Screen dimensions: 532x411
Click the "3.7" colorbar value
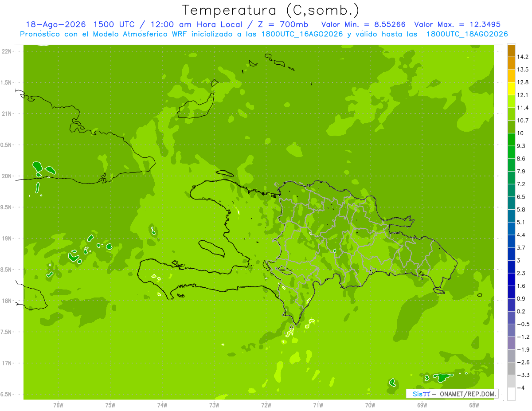tap(522, 248)
